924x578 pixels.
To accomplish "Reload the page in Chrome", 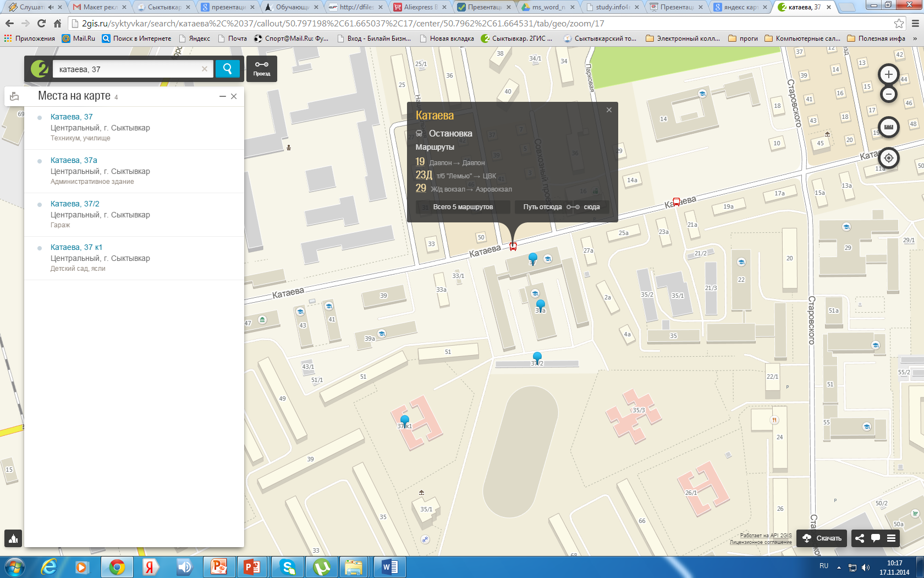I will click(x=41, y=24).
